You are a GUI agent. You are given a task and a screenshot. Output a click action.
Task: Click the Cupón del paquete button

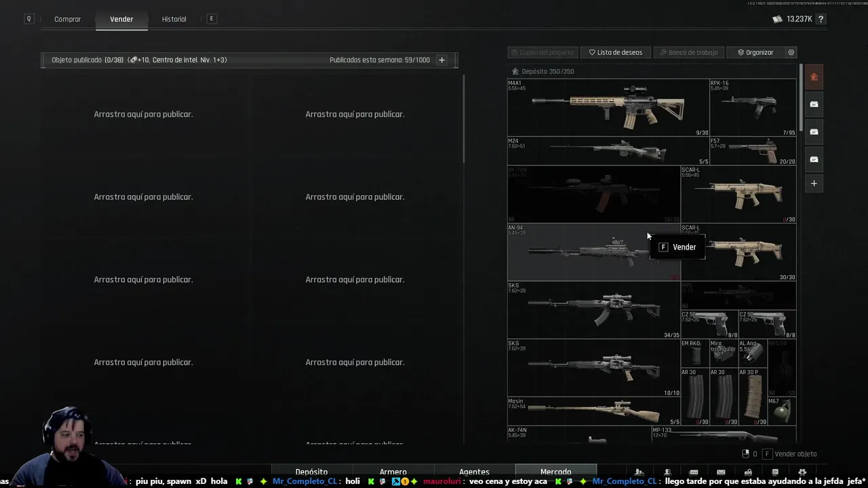[542, 52]
